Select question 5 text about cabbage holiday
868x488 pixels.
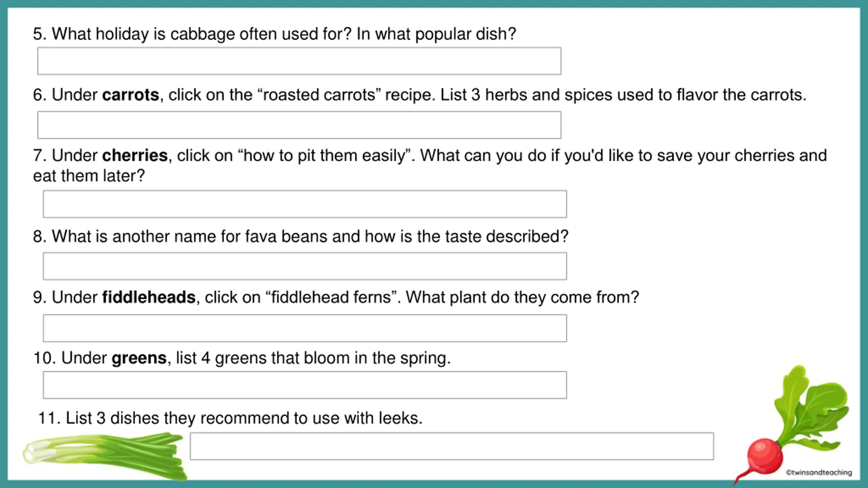point(274,34)
